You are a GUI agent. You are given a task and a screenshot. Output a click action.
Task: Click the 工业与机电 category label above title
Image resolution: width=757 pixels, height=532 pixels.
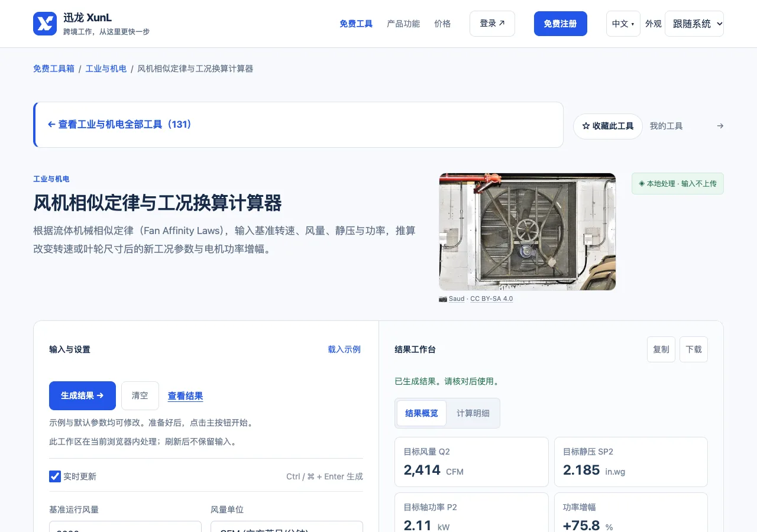[x=51, y=179]
